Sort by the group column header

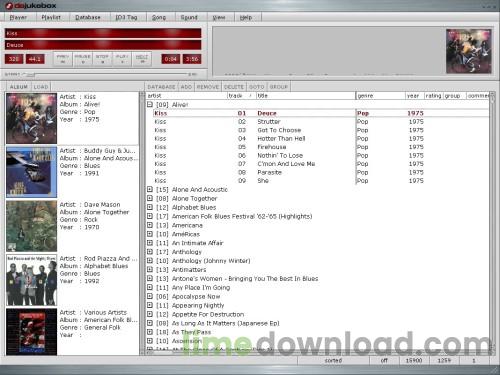pos(454,96)
